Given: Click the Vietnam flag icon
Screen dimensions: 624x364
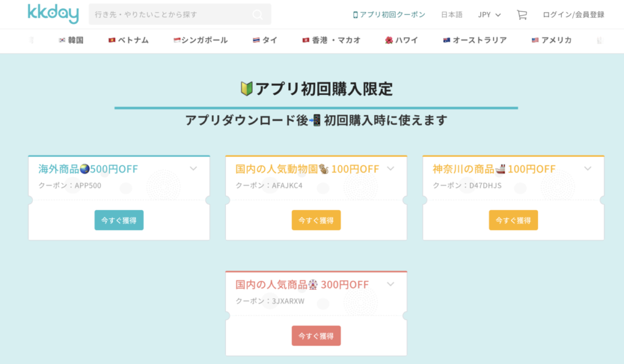Looking at the screenshot, I should coord(112,40).
